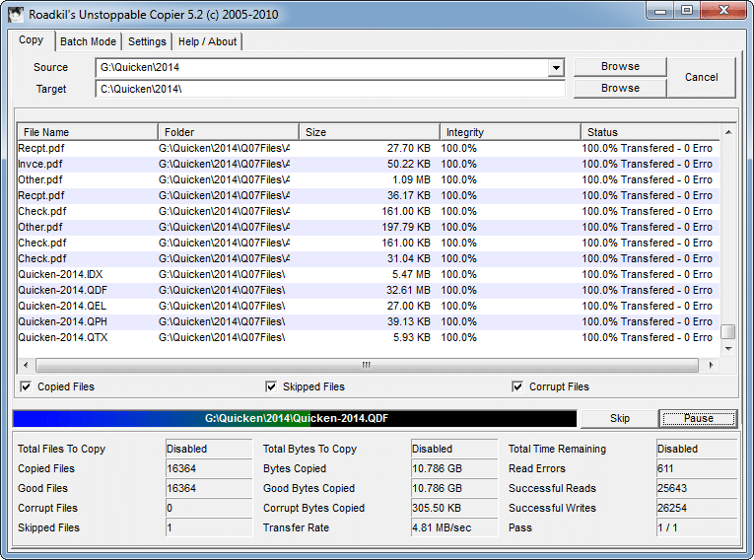Sort by the Status column header
This screenshot has height=560, width=754.
pyautogui.click(x=651, y=132)
